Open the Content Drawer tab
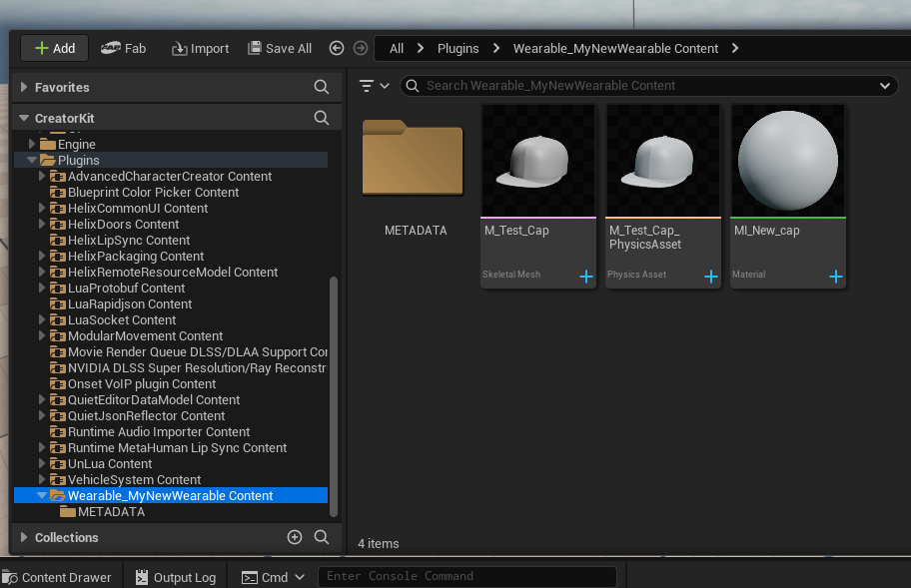This screenshot has width=911, height=588. [x=57, y=577]
